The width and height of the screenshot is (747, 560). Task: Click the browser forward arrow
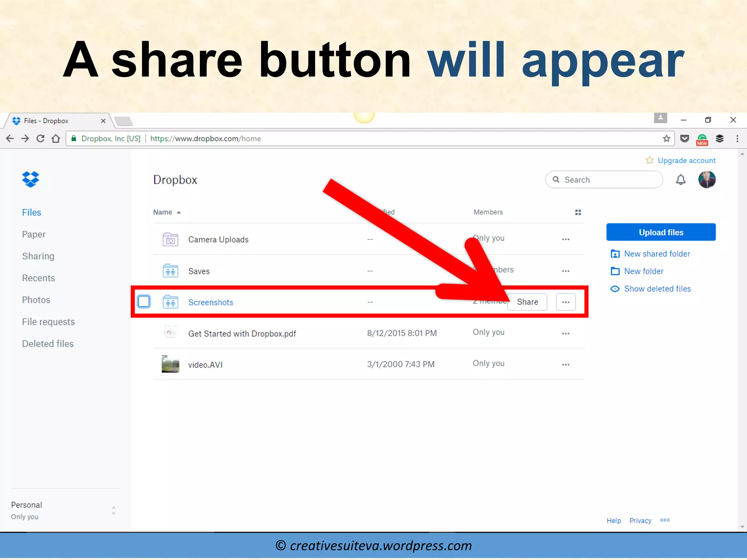tap(25, 139)
